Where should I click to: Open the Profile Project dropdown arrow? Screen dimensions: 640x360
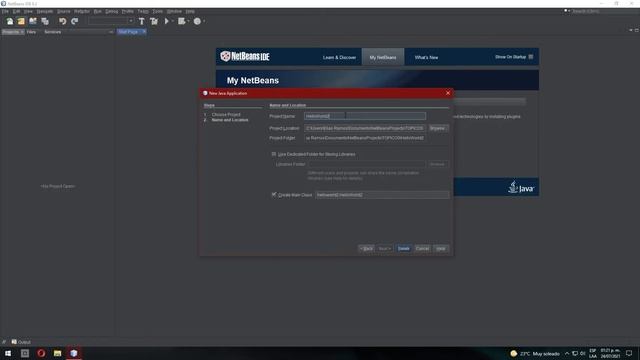[x=204, y=21]
